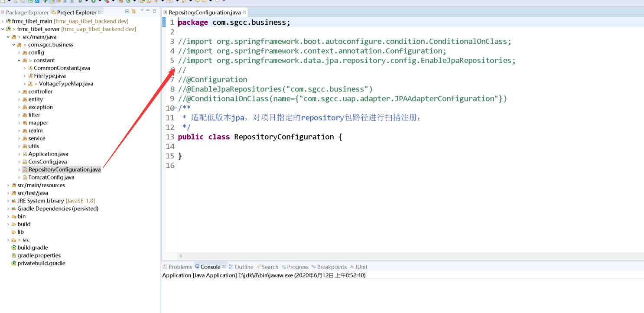The width and height of the screenshot is (644, 313).
Task: Click the Debug bug icon in the toolbar
Action: 81,2
